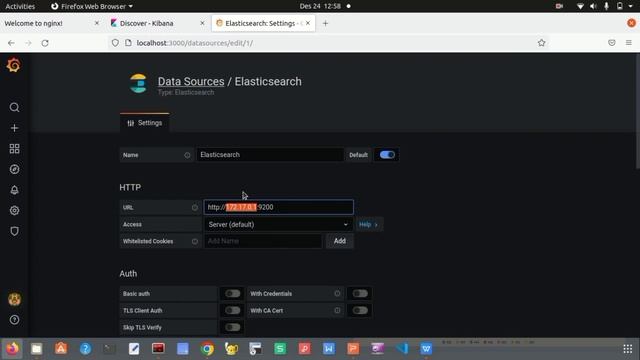Open a new browser tab
640x360 pixels.
(x=325, y=23)
